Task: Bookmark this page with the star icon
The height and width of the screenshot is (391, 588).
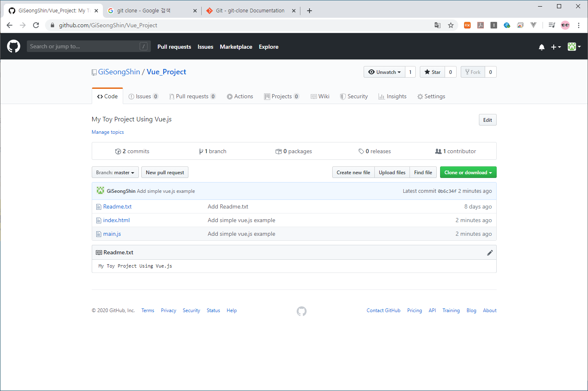Action: click(x=451, y=25)
